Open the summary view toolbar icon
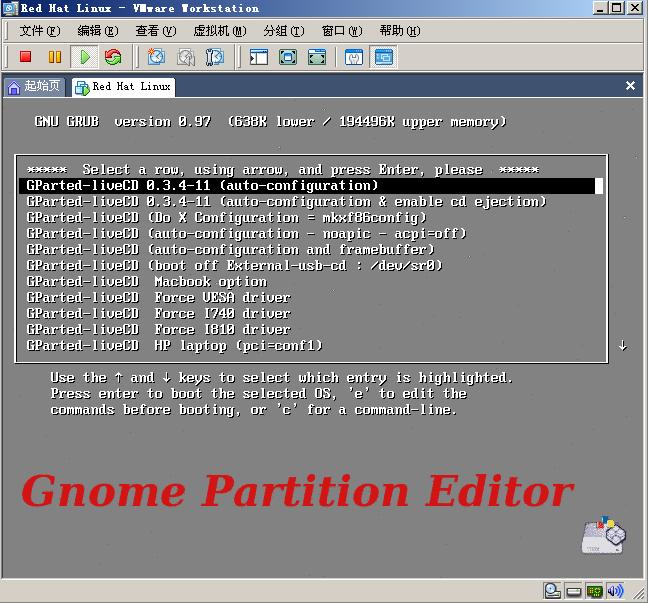The height and width of the screenshot is (603, 648). click(354, 57)
